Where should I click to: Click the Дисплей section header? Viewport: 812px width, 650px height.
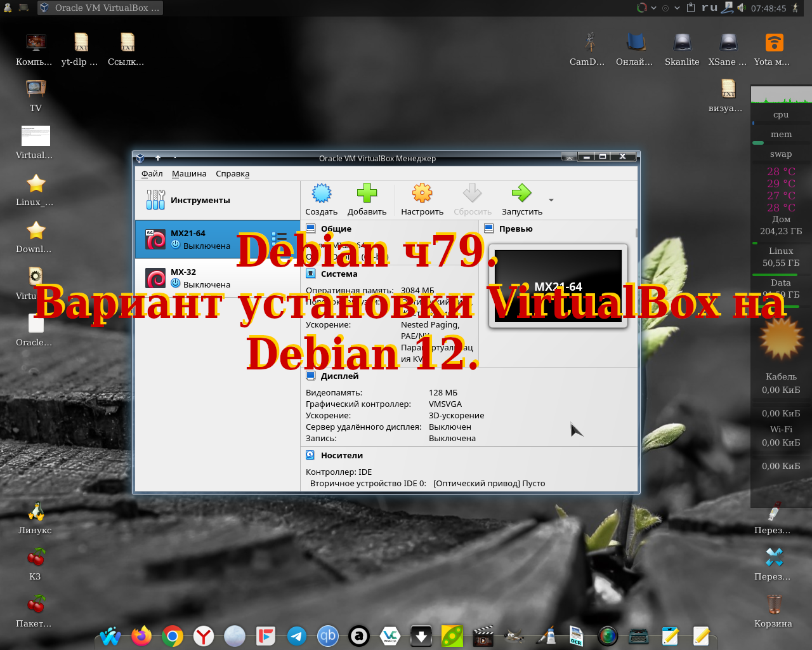(x=339, y=376)
